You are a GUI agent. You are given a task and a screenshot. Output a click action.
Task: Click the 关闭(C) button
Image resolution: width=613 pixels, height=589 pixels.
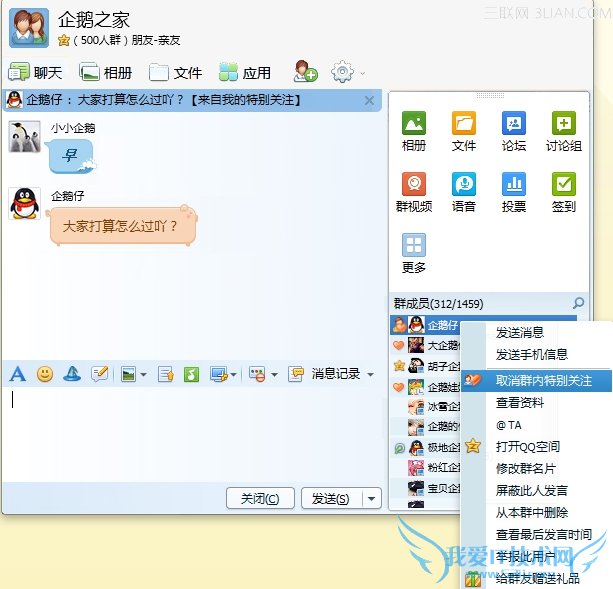point(260,498)
